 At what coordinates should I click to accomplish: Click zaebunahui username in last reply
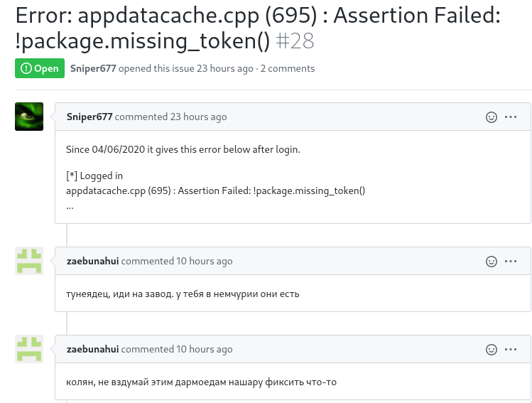coord(92,349)
